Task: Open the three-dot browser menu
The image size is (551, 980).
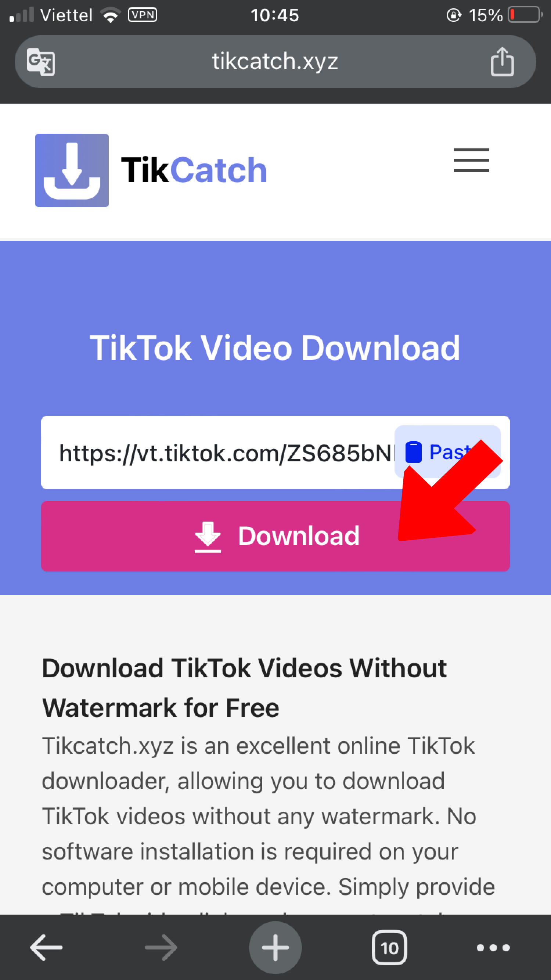Action: click(493, 948)
